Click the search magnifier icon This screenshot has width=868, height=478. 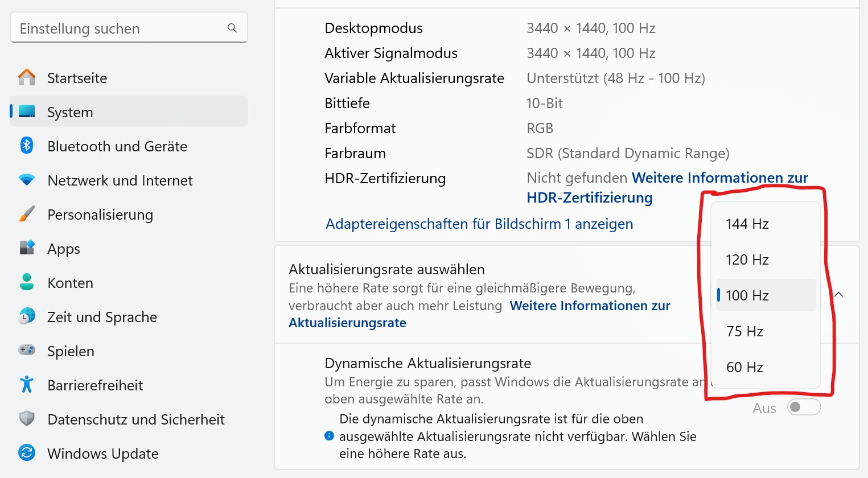click(x=232, y=28)
